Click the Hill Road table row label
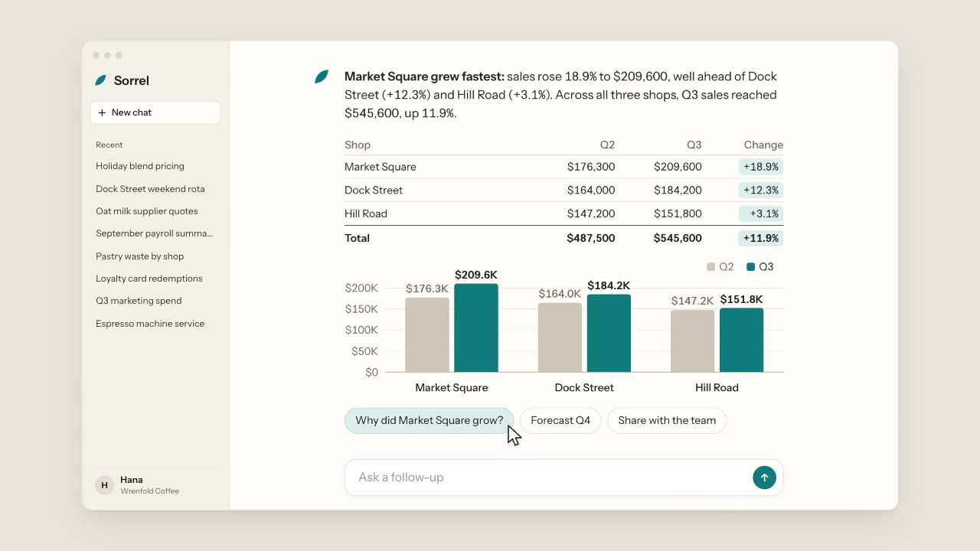This screenshot has height=551, width=980. coord(366,214)
